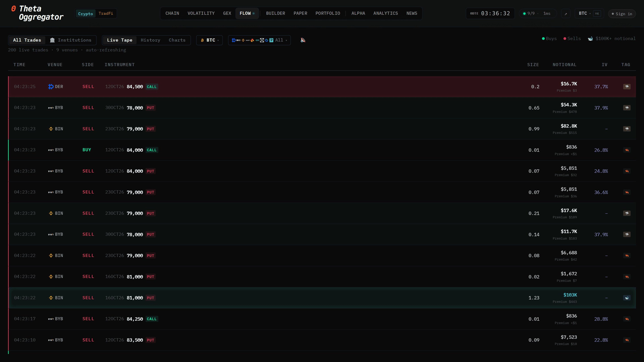Click the whale tag on the $103K row

pos(627,298)
